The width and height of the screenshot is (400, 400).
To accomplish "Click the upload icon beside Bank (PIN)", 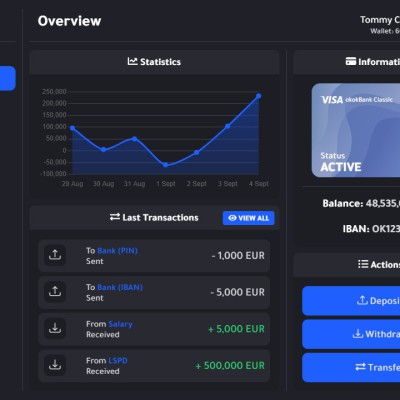I will [55, 255].
